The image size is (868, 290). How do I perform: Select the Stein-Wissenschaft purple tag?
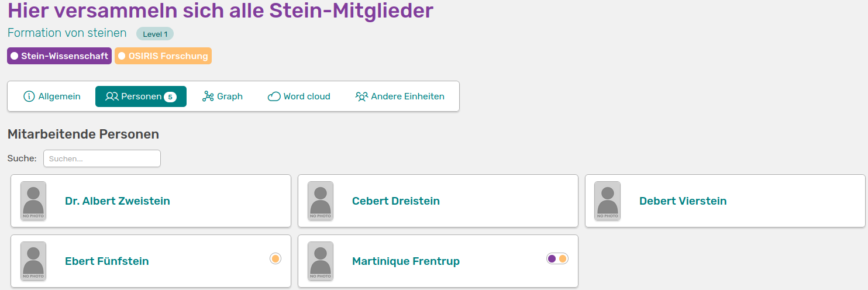click(x=59, y=56)
